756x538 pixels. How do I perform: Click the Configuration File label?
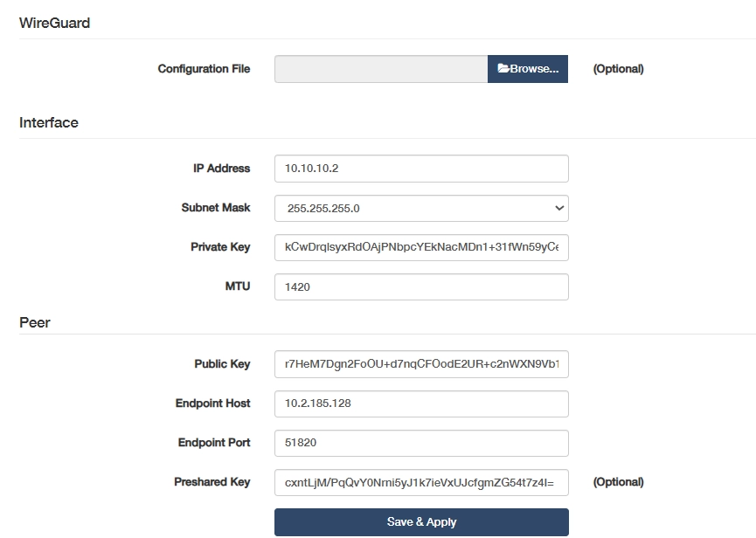(204, 69)
